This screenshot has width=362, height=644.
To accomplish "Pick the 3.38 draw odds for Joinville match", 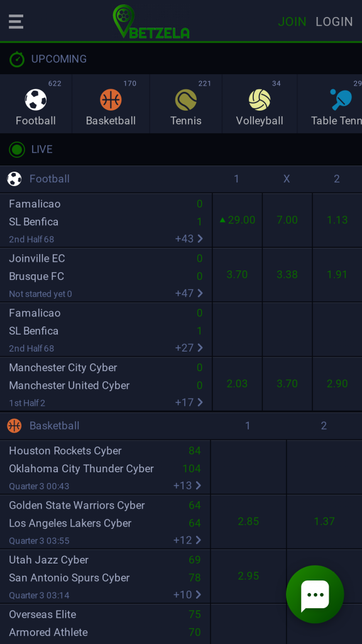I will 287,274.
